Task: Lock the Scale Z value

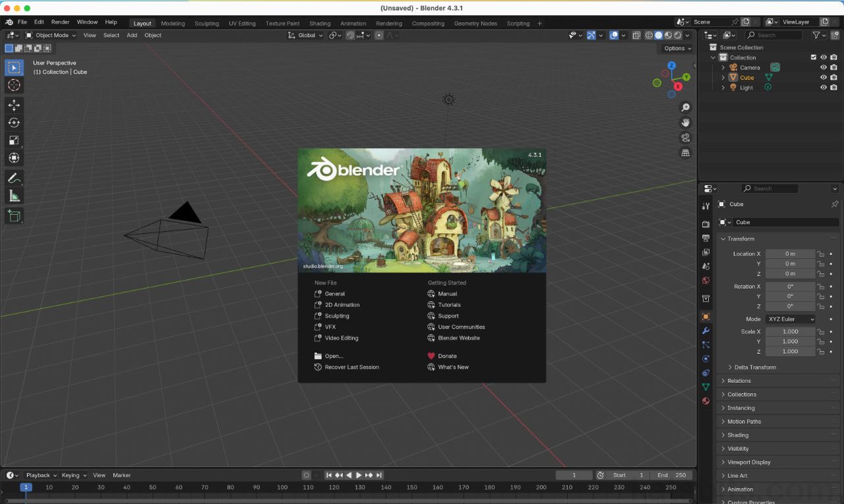Action: coord(821,351)
